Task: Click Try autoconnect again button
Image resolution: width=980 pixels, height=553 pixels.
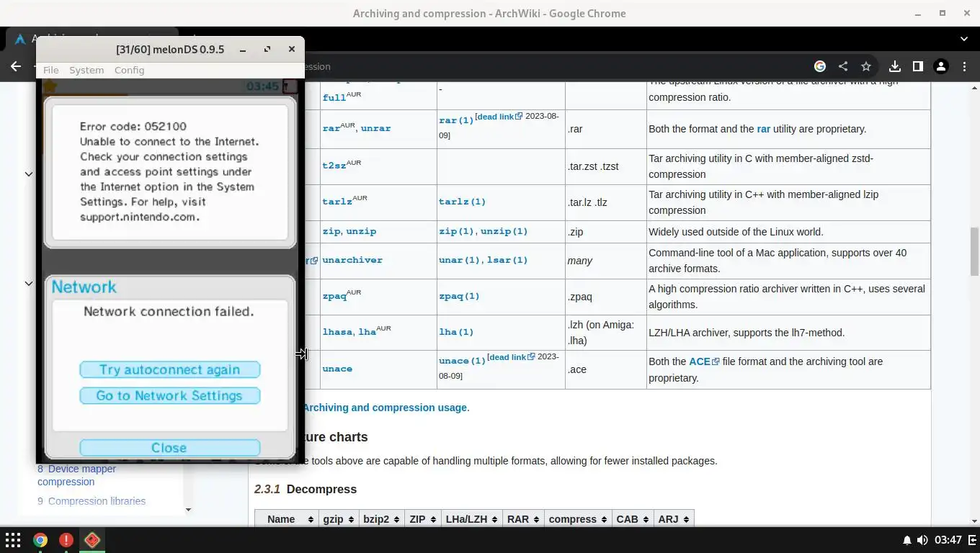Action: [169, 369]
